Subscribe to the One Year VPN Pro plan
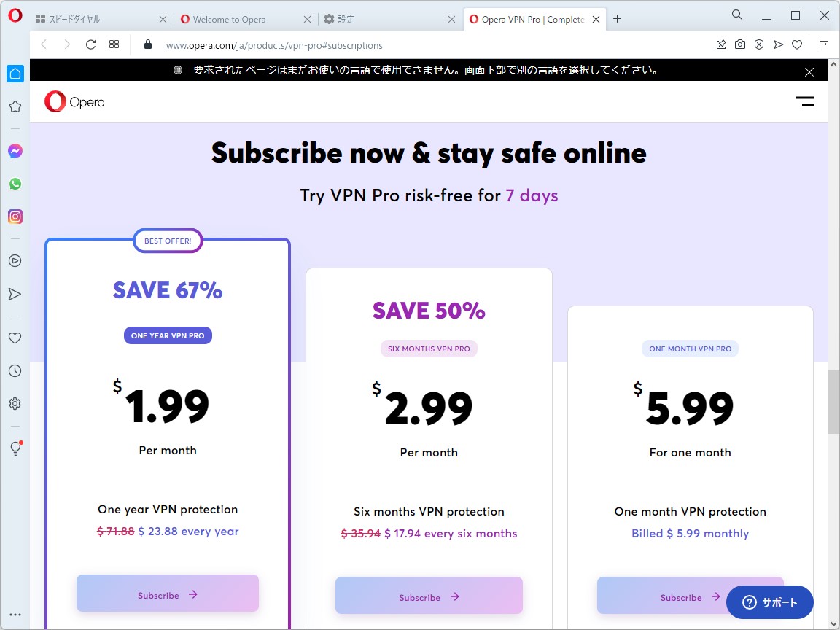Viewport: 840px width, 630px height. pos(167,593)
